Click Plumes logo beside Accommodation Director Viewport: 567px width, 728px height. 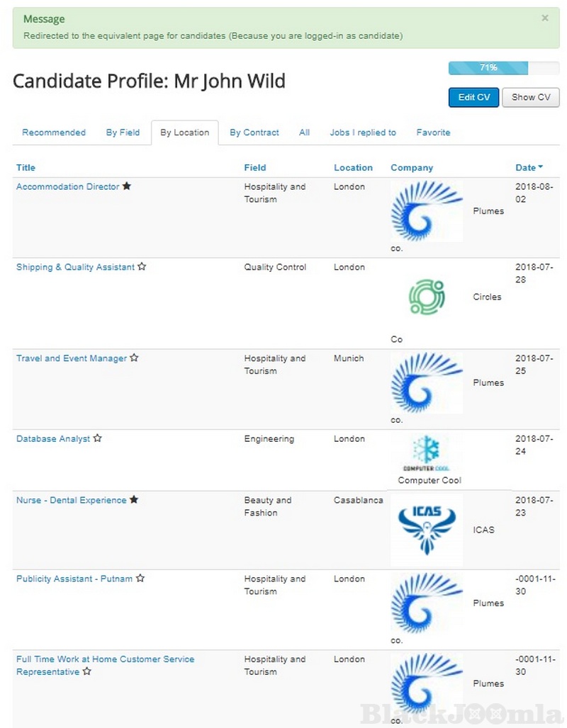[x=427, y=211]
